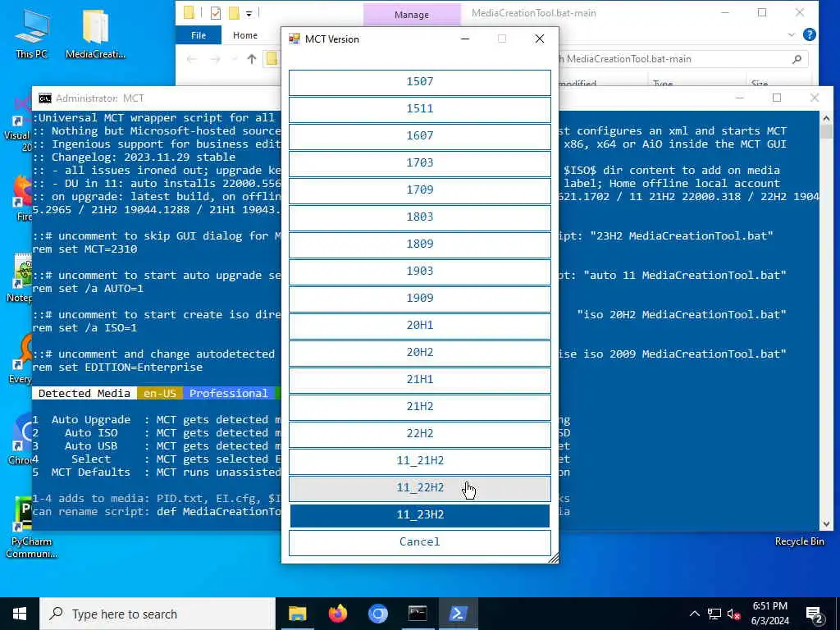Viewport: 840px width, 630px height.
Task: Select the 11_22H2 version button
Action: pos(419,487)
